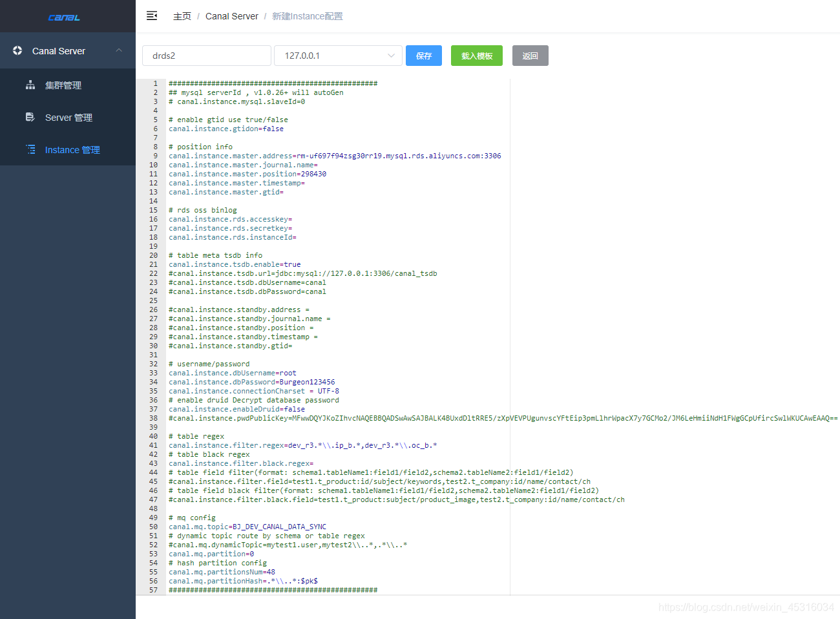Click line number 1 in gutter
840x619 pixels.
(x=155, y=83)
